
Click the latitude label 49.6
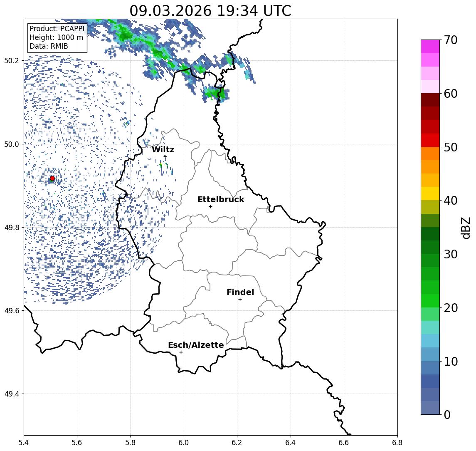[12, 311]
